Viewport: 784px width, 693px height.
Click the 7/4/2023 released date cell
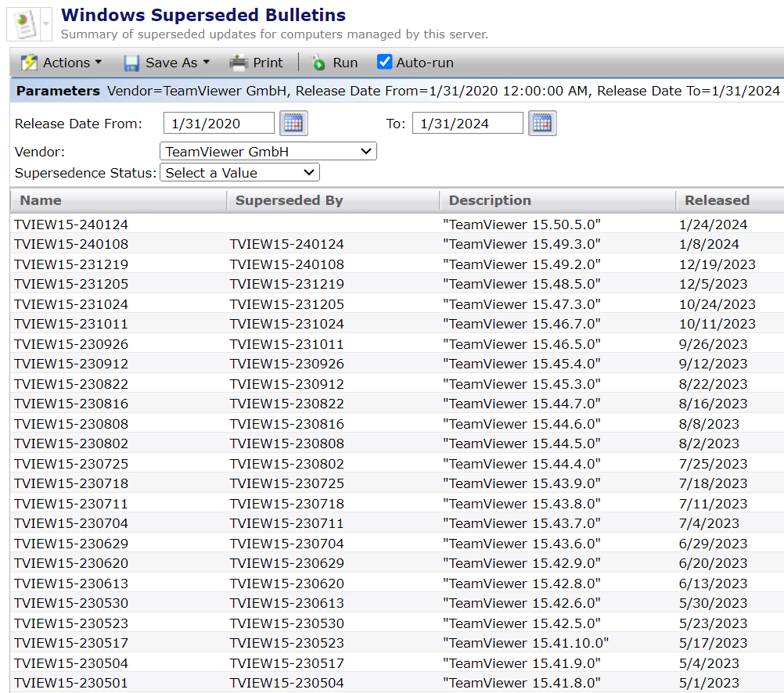709,523
